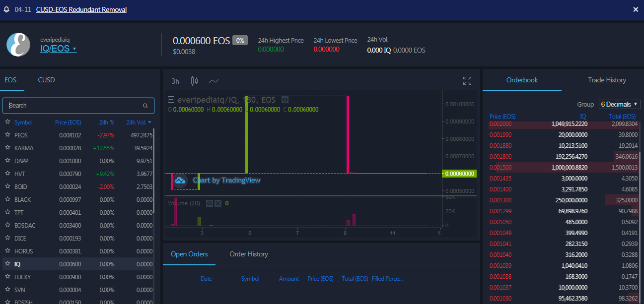Mark BLACK as a favorite

tap(7, 199)
